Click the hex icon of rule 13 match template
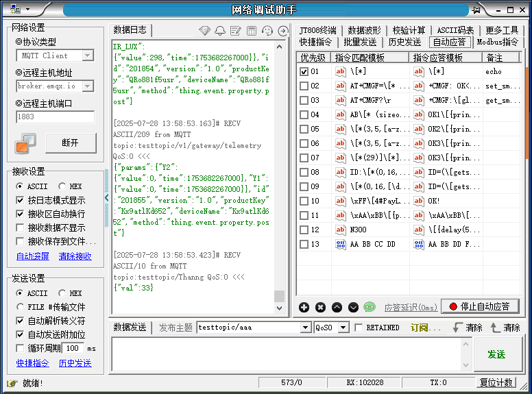Viewport: 532px width, 394px height. pos(340,244)
